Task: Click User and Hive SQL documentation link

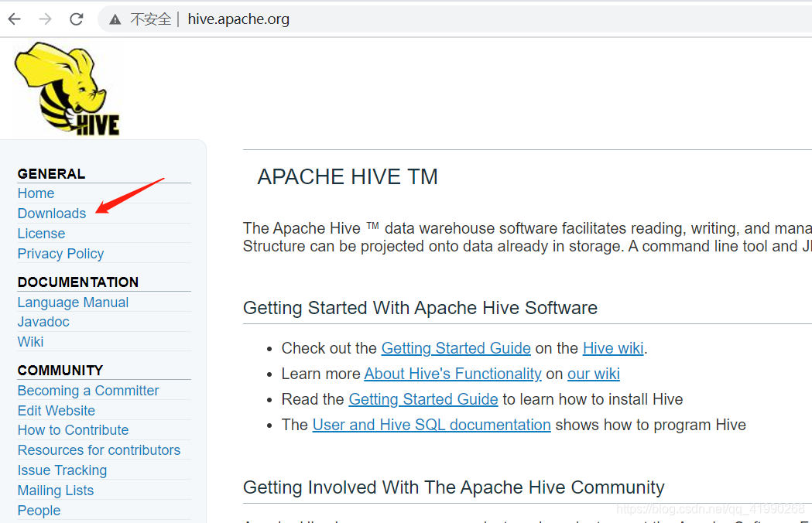Action: pos(431,425)
